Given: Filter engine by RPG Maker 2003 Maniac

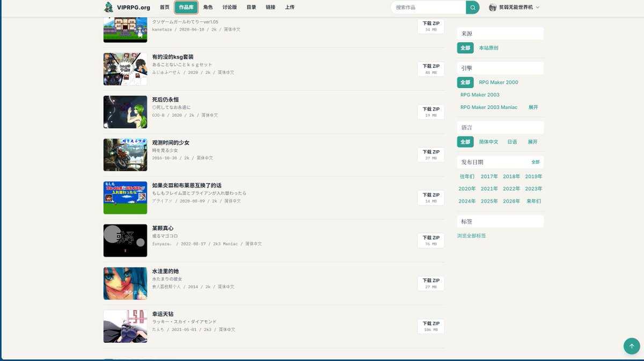Looking at the screenshot, I should coord(489,107).
